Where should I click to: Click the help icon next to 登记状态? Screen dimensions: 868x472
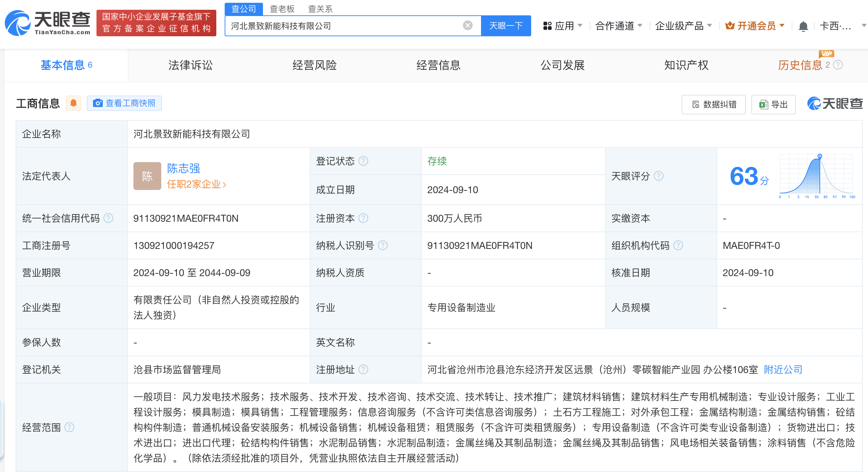[364, 161]
